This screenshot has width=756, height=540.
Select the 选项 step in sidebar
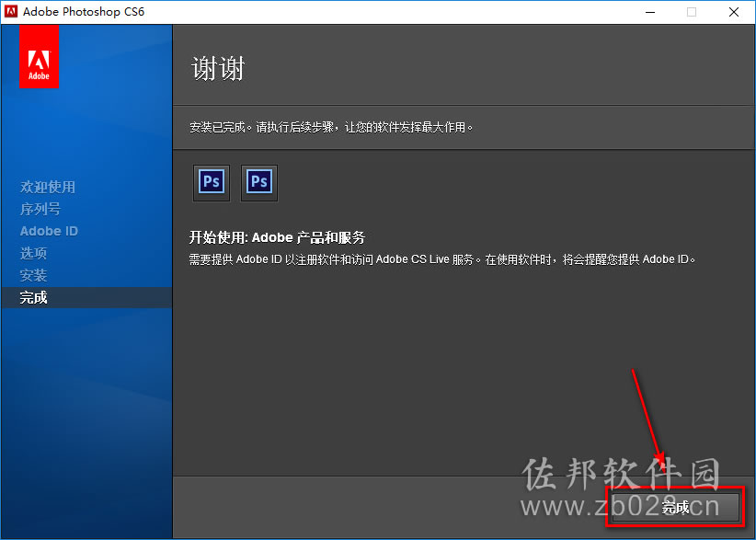(x=33, y=253)
